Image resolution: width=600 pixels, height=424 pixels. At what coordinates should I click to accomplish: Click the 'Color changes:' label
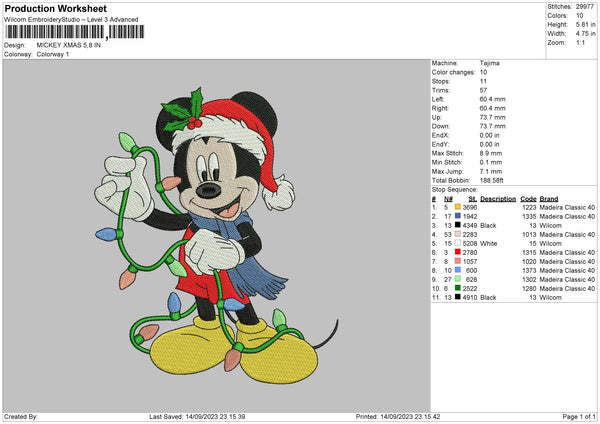coord(453,72)
